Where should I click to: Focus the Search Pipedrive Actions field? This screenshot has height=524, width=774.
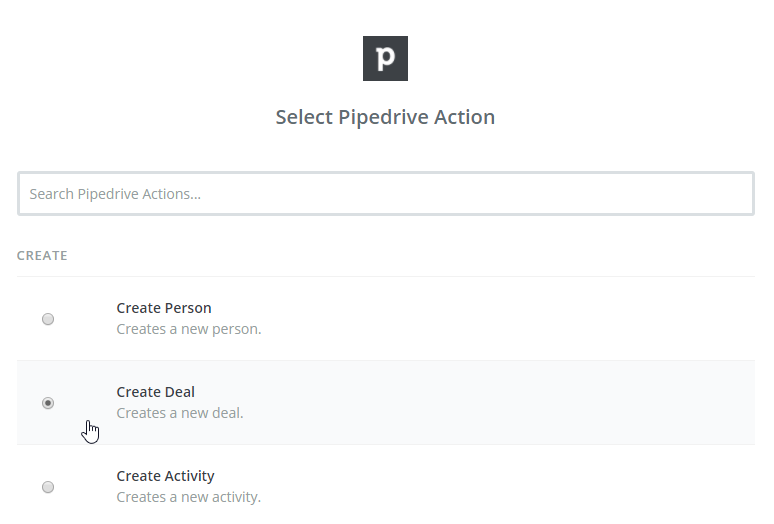[385, 194]
